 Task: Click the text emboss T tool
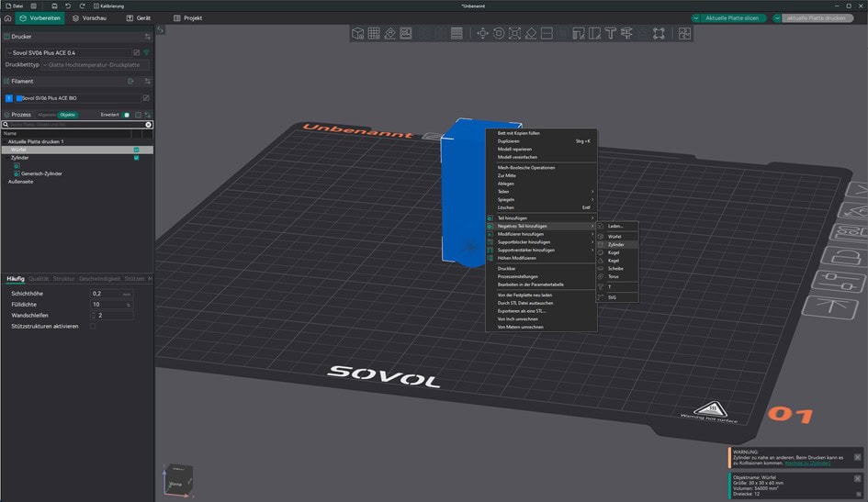[x=610, y=34]
